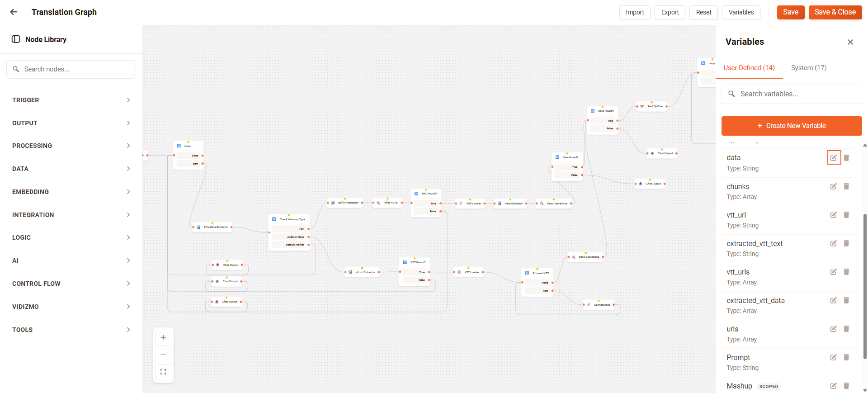Click Create New Variable button
Screen dimensions: 868x393
click(791, 126)
